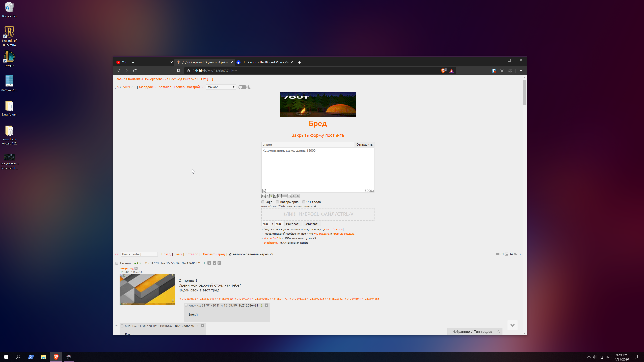The image size is (644, 362).
Task: Click the blue extension icon in browser toolbar
Action: point(494,71)
